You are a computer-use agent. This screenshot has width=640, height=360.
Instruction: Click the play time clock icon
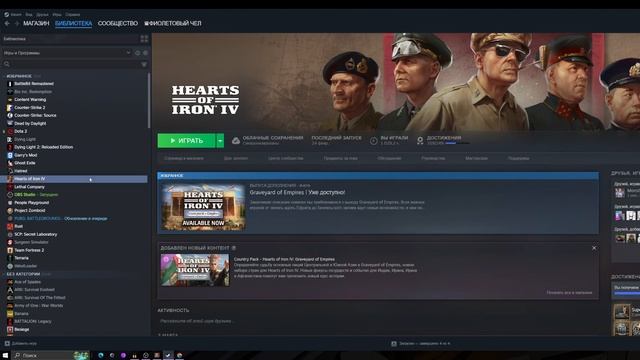tap(373, 141)
